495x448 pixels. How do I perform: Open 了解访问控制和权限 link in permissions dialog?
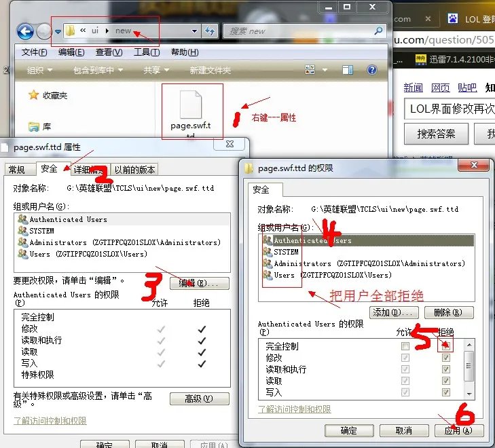coord(295,409)
